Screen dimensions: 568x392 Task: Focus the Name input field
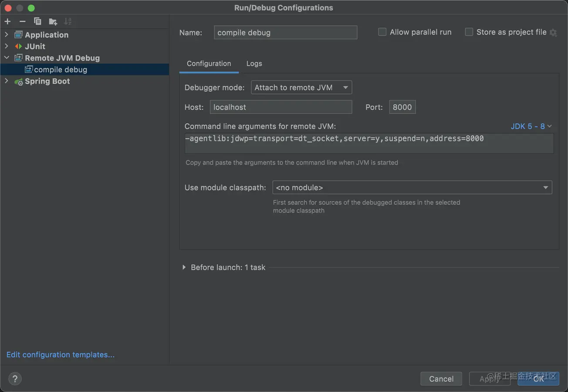(285, 32)
